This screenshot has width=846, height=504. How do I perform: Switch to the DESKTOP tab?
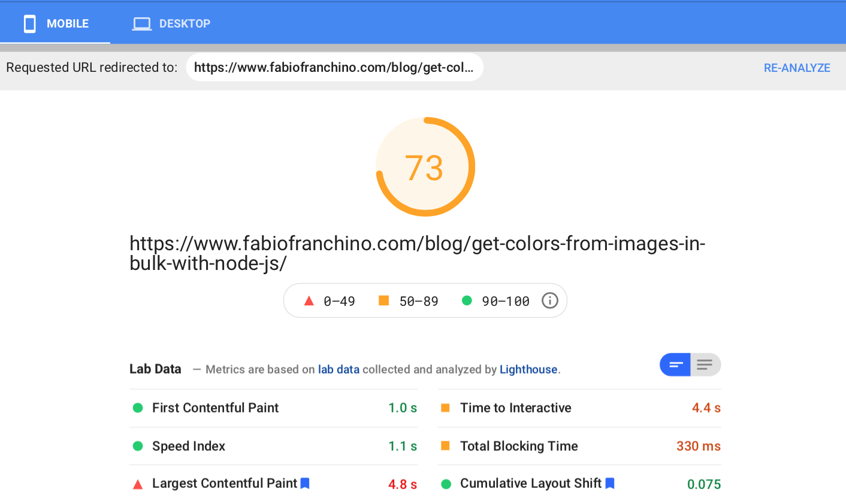(171, 23)
